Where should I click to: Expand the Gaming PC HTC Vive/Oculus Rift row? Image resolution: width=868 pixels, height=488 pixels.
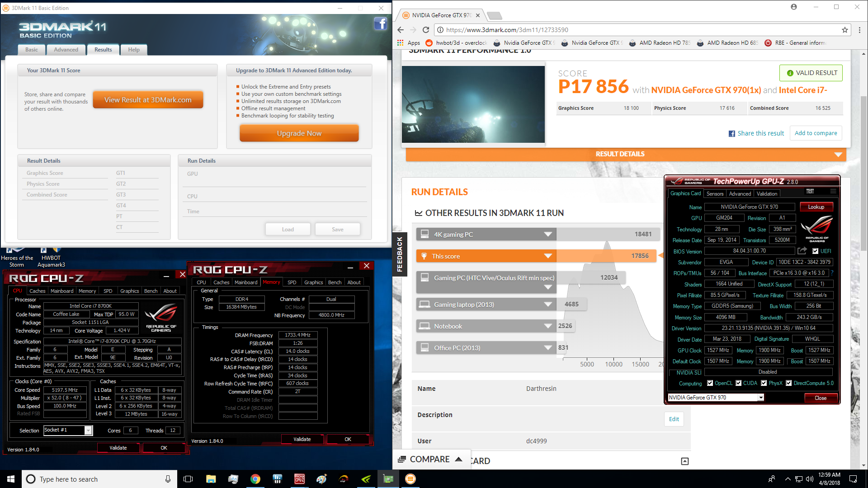(548, 287)
